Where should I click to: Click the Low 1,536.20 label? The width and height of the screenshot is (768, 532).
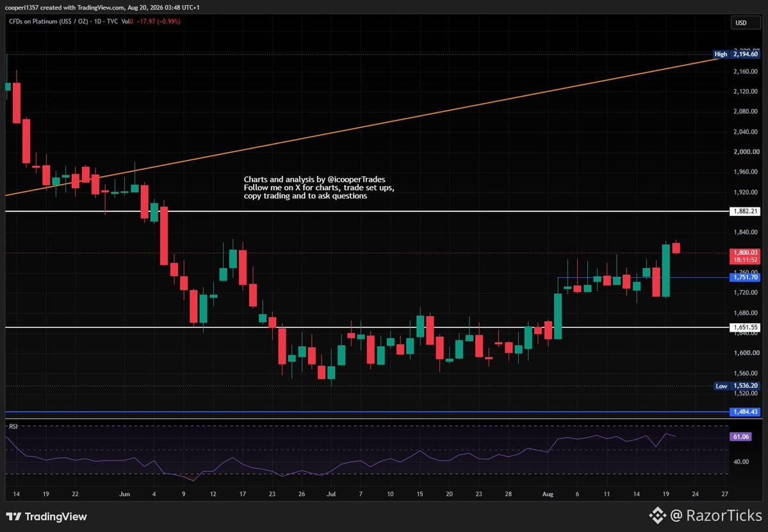click(737, 386)
